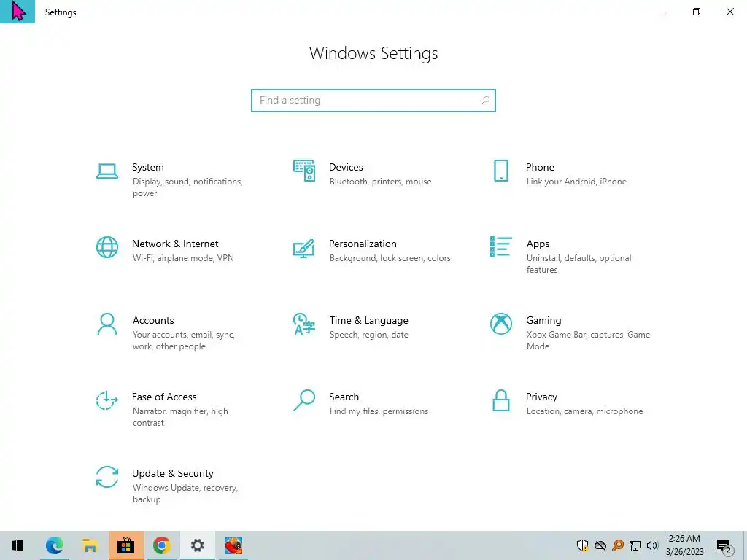
Task: Open the Devices keyboard and speaker icon
Action: [x=304, y=171]
